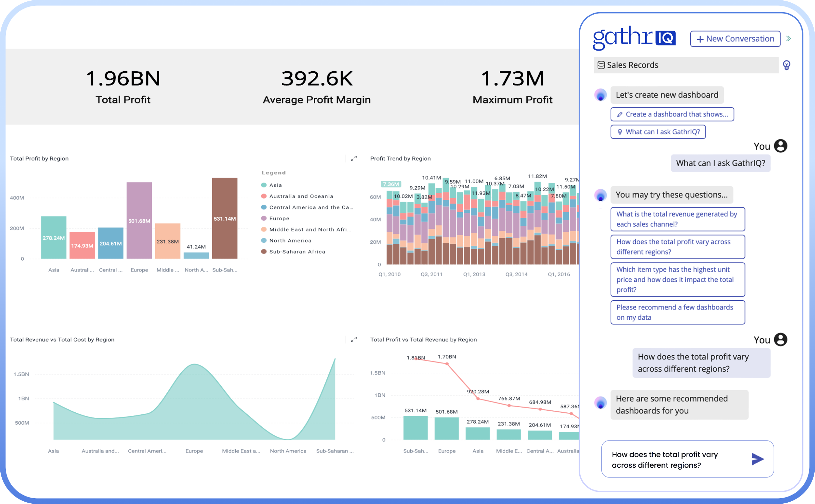Click the plus icon in New Conversation
Viewport: 815px width, 504px height.
coord(700,39)
